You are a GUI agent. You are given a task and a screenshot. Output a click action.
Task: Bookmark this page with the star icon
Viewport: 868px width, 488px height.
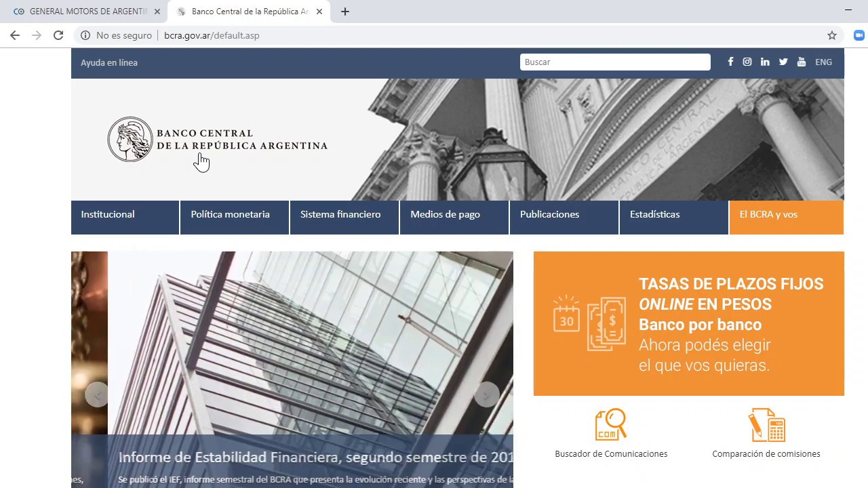(x=832, y=35)
